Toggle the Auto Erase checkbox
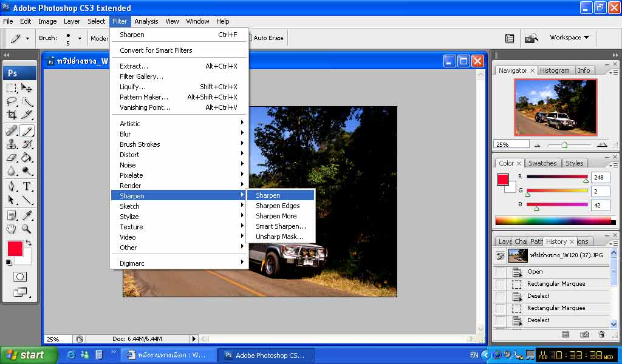This screenshot has height=364, width=622. click(249, 38)
